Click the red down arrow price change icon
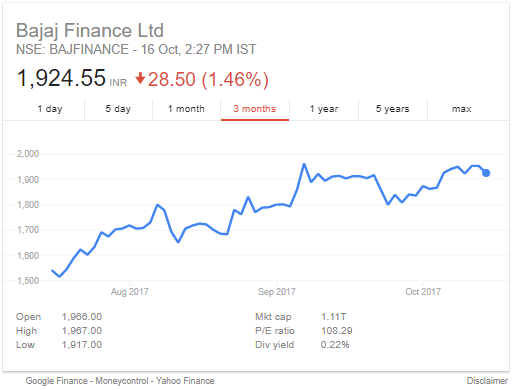Viewport: 512px width, 390px height. (x=140, y=79)
